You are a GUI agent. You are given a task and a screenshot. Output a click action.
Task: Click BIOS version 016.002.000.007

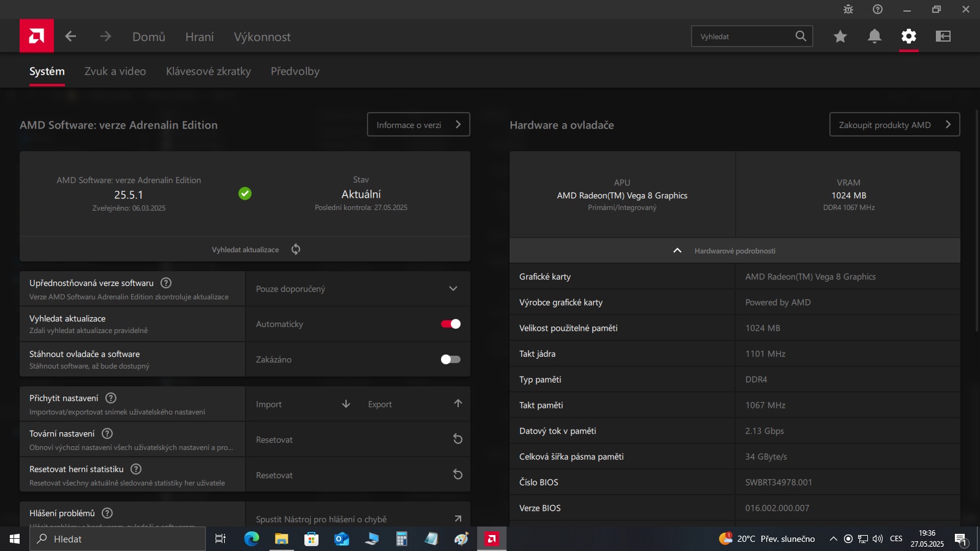777,508
